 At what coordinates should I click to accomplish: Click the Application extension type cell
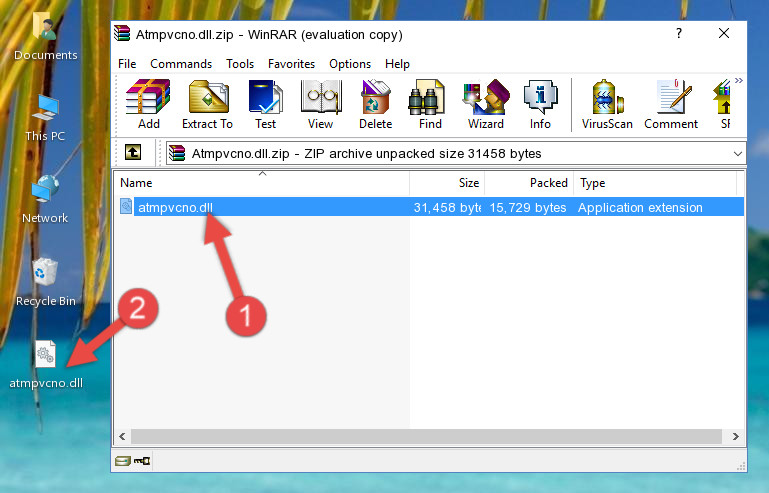(x=640, y=208)
